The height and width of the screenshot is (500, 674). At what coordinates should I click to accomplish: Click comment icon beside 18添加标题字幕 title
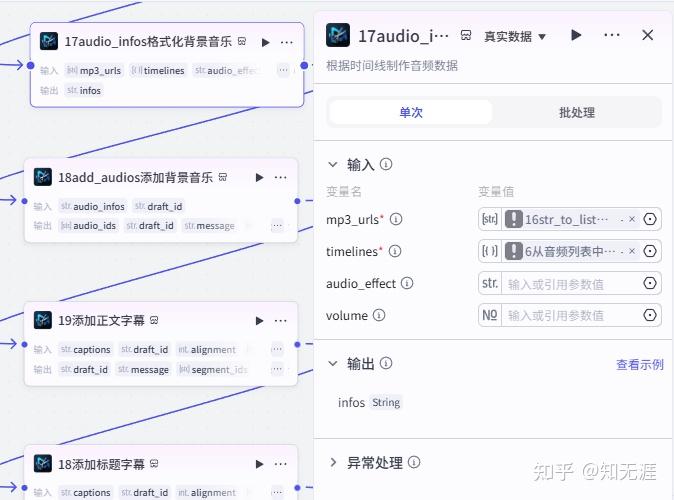(x=154, y=463)
